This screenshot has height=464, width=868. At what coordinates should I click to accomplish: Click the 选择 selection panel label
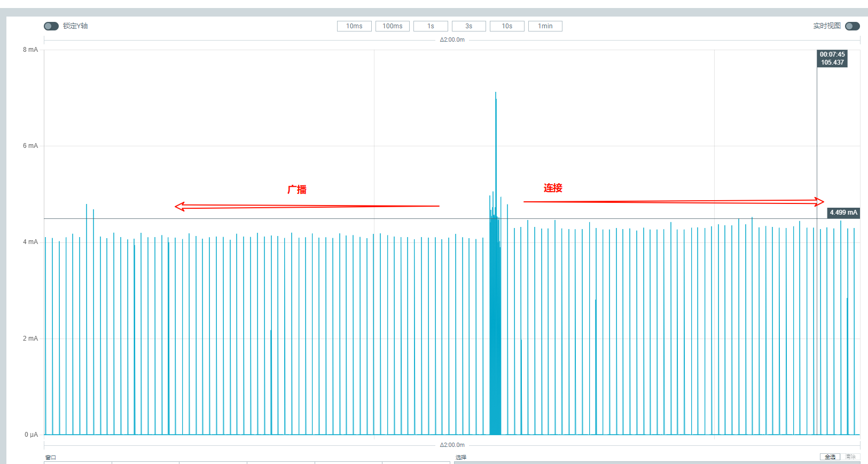coord(461,458)
